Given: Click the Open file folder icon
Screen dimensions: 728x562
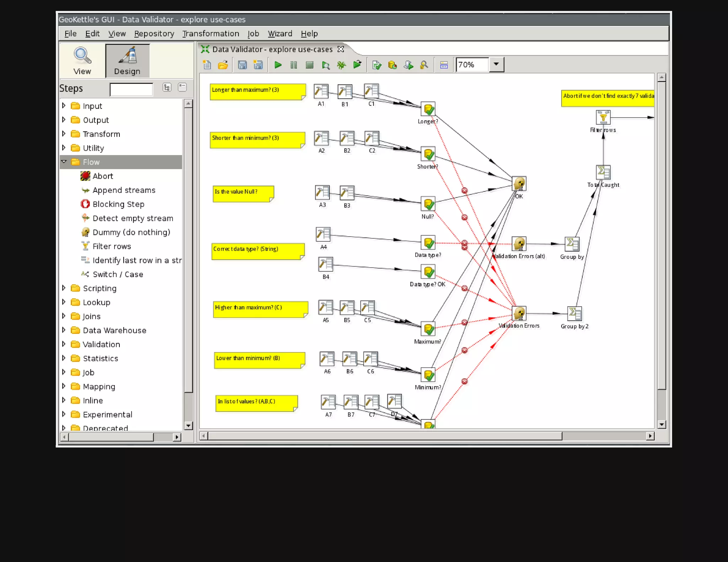Looking at the screenshot, I should 223,65.
